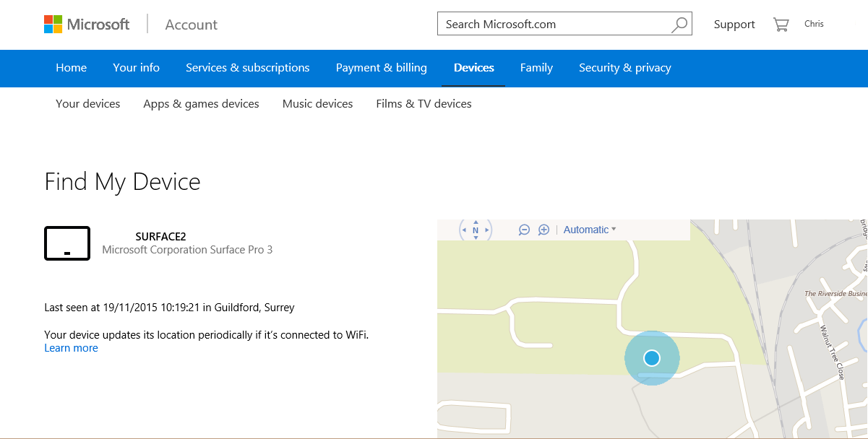The width and height of the screenshot is (868, 439).
Task: Click Microsoft Corporation Surface Pro 3 text
Action: tap(187, 250)
